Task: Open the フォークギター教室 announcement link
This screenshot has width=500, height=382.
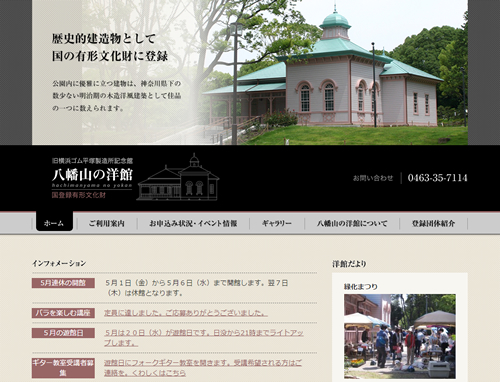Action: pyautogui.click(x=203, y=367)
